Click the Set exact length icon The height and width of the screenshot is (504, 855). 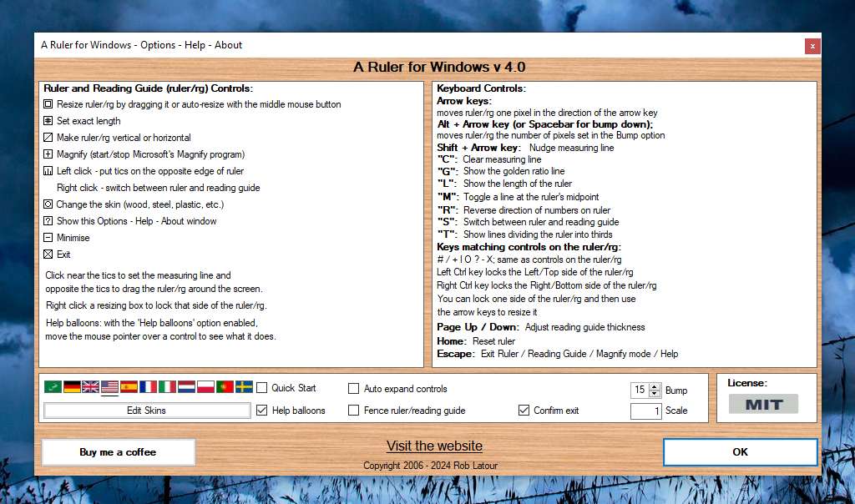pyautogui.click(x=48, y=121)
